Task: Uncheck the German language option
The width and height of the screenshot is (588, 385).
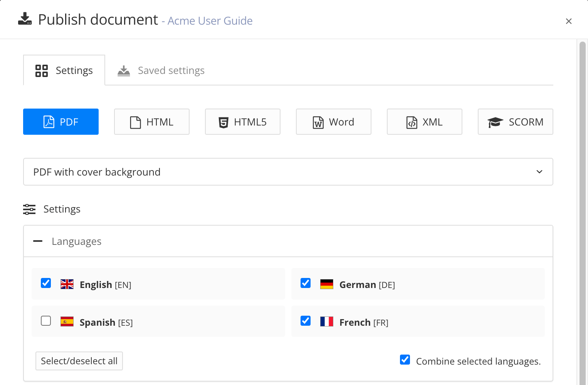Action: [x=305, y=283]
